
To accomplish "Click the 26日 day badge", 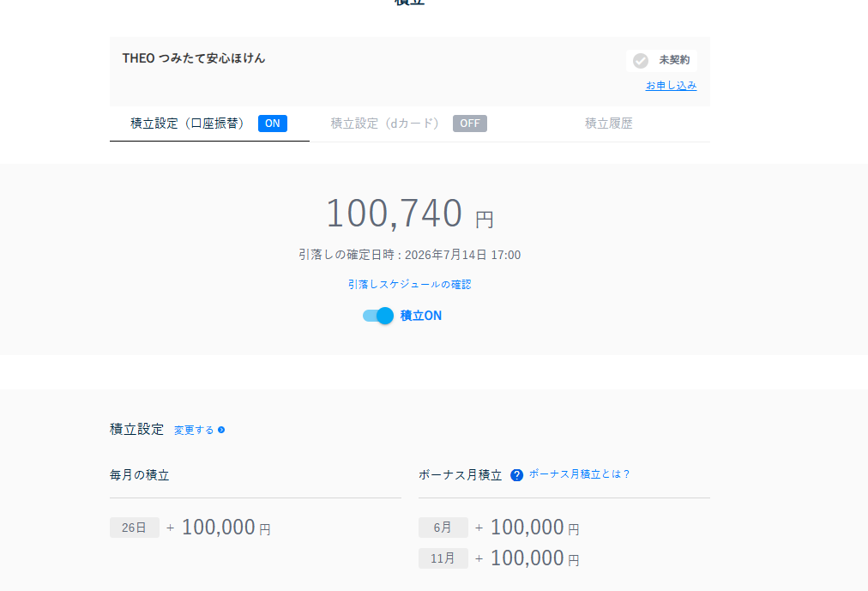I will 135,528.
